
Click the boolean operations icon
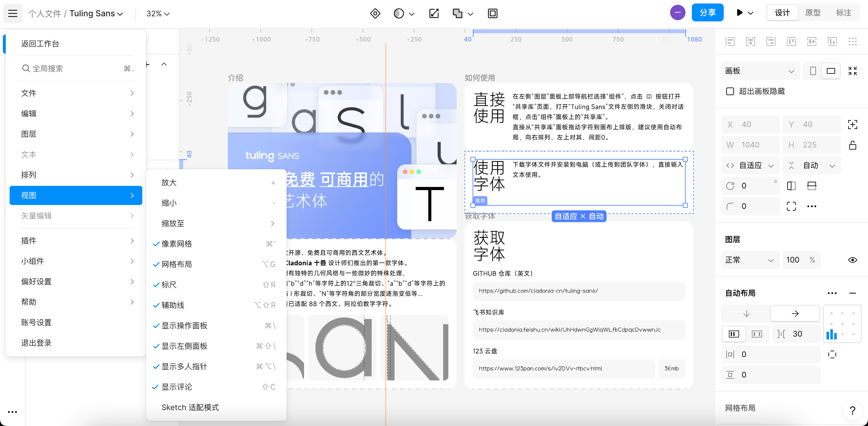point(458,13)
